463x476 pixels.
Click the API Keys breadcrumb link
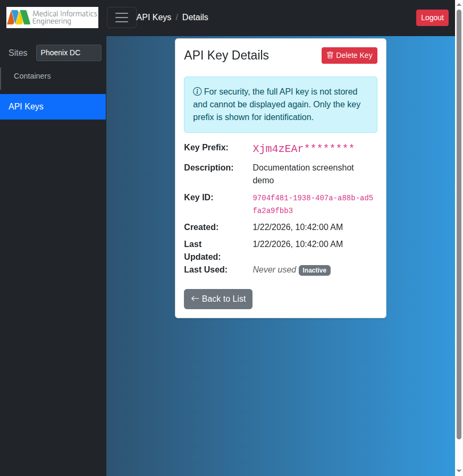coord(154,18)
